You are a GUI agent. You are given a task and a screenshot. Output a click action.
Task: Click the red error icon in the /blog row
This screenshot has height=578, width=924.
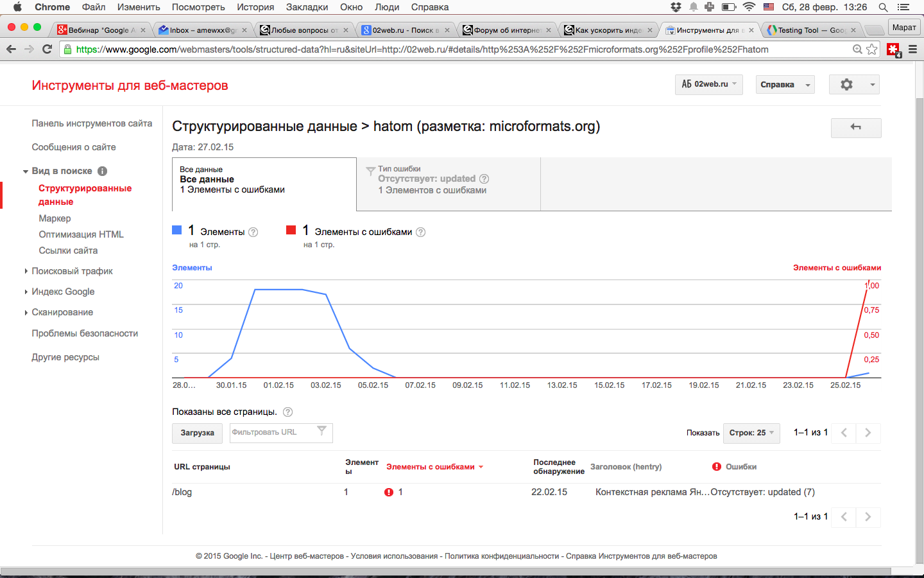point(389,493)
